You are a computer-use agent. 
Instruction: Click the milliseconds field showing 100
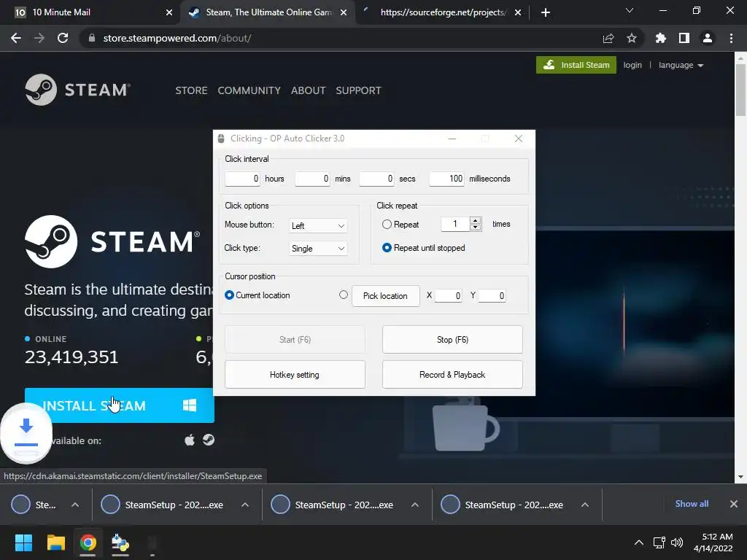click(x=447, y=179)
